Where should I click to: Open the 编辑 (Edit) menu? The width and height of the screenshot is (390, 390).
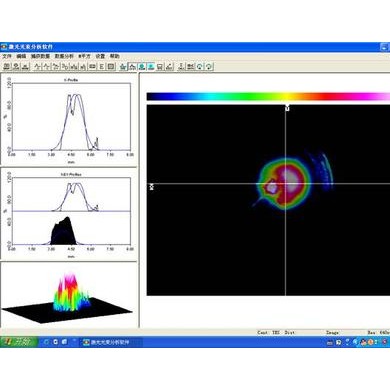tap(21, 56)
